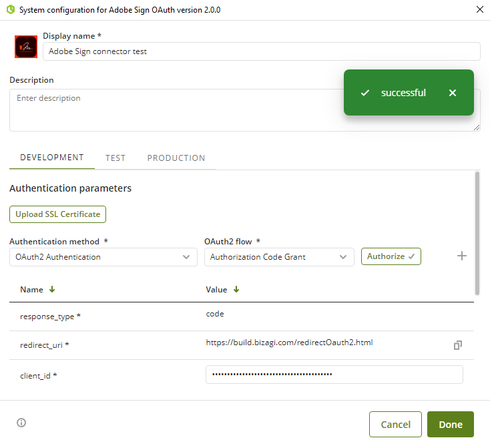
Task: Click the Bizagi logo in title bar
Action: click(11, 10)
